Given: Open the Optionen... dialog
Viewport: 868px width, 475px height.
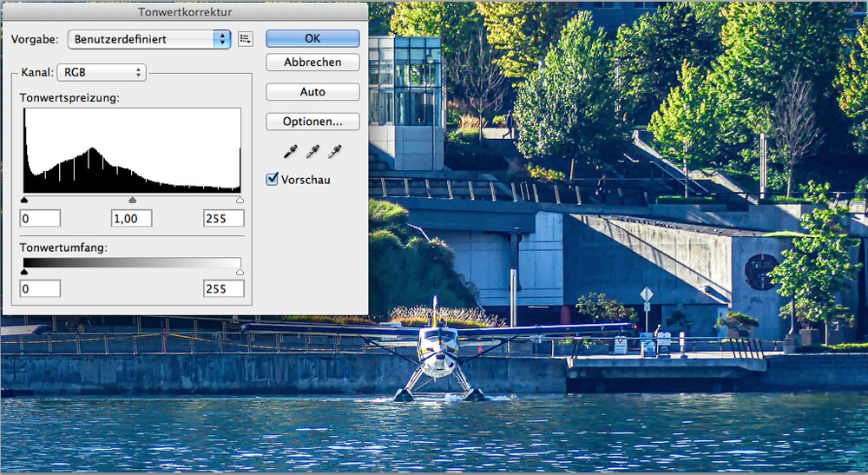Looking at the screenshot, I should pos(312,122).
